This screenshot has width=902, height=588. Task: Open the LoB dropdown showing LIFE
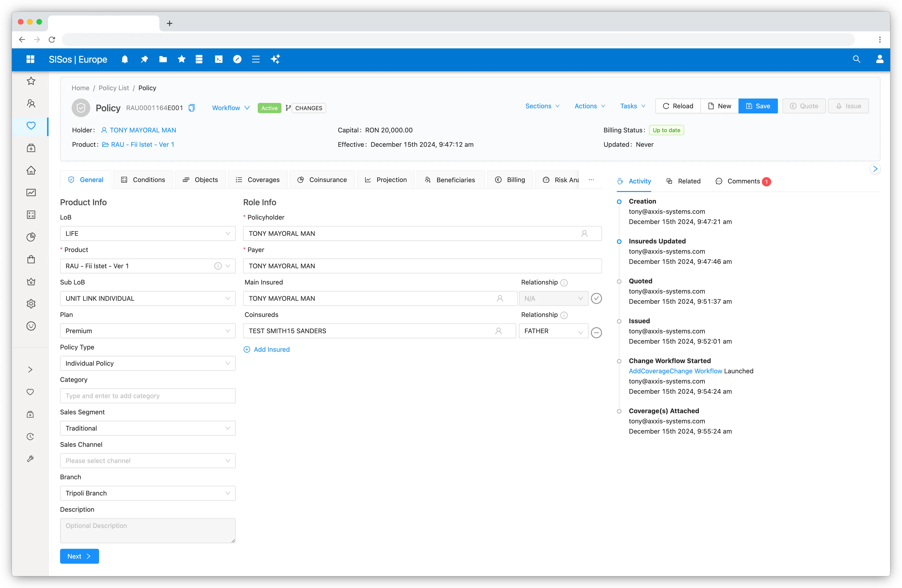tap(148, 233)
